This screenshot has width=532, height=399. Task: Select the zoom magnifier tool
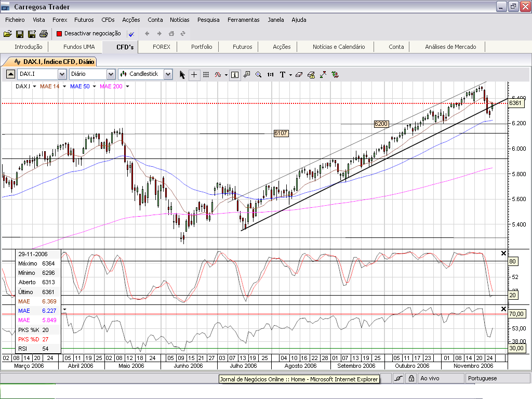click(259, 75)
